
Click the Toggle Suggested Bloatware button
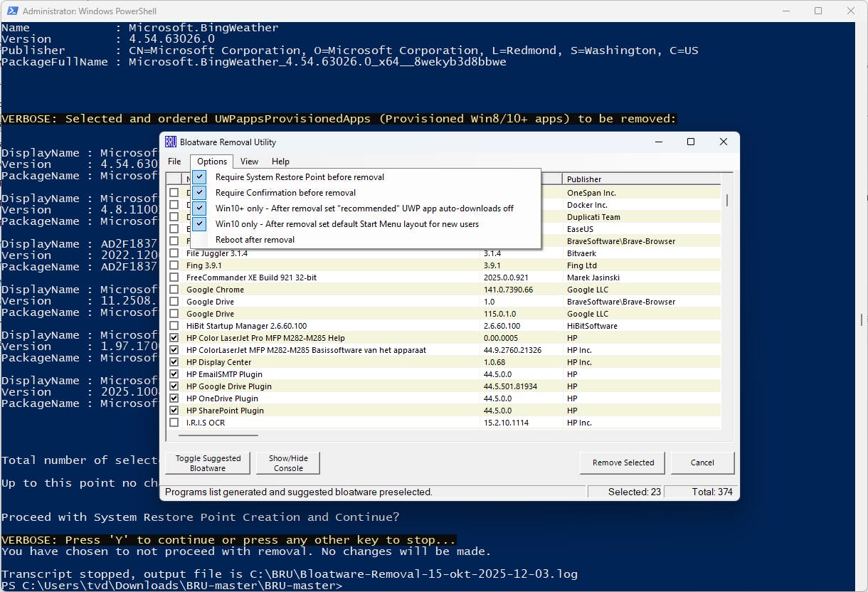208,463
